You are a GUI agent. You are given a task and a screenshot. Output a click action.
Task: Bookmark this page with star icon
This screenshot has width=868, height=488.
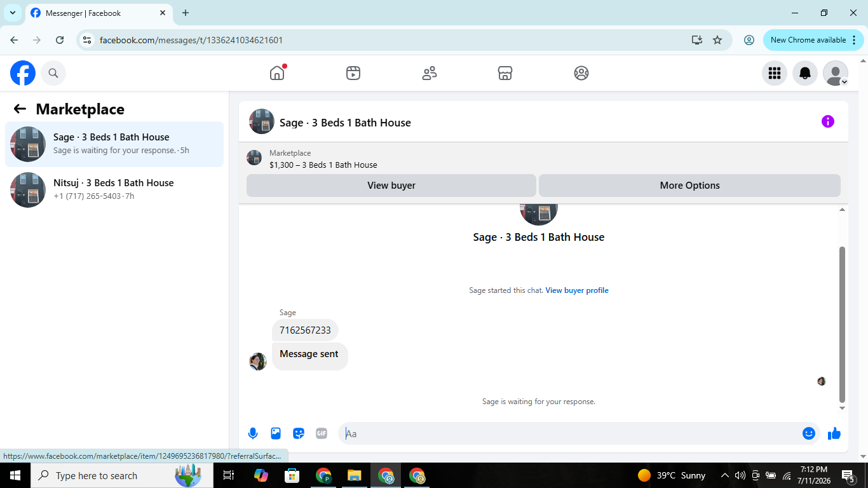click(717, 40)
